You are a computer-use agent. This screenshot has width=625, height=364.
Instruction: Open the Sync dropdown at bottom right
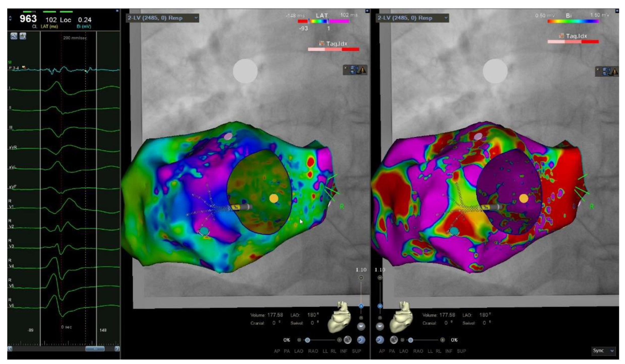click(603, 351)
